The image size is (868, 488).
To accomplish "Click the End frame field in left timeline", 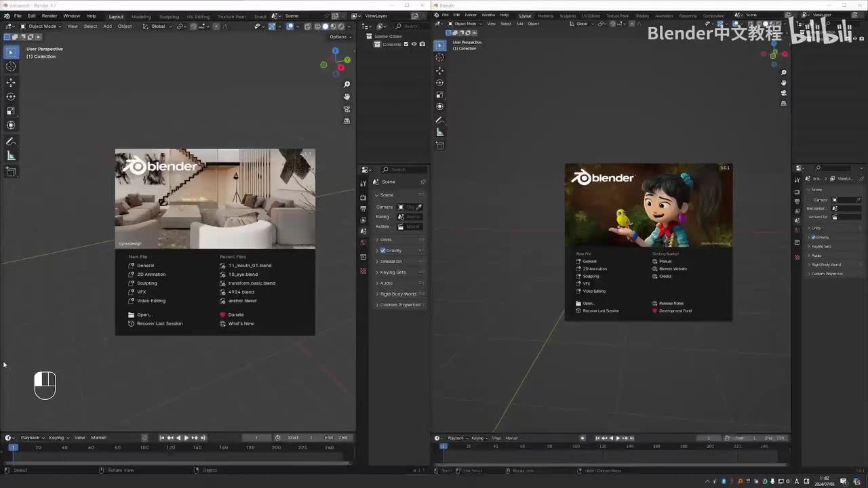I will (336, 438).
